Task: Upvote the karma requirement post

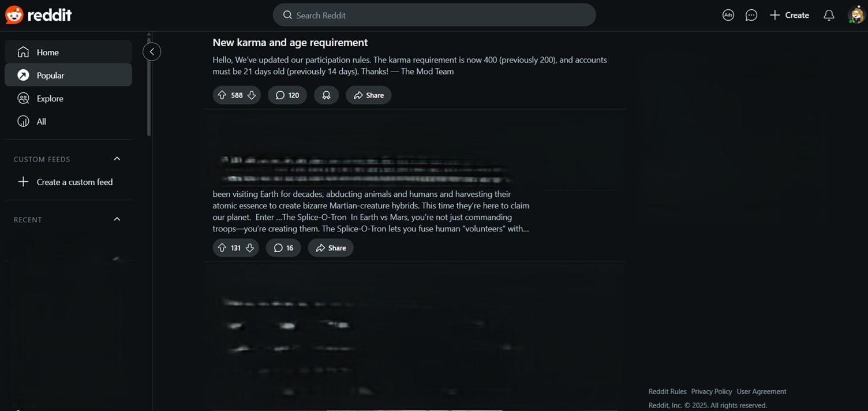Action: click(x=222, y=95)
